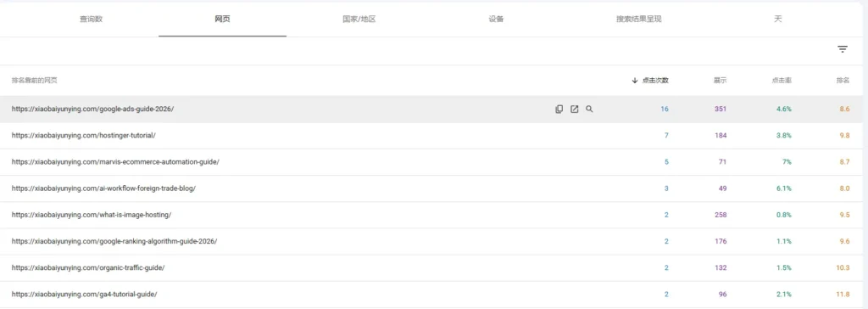Click position value 11.8

click(x=843, y=294)
